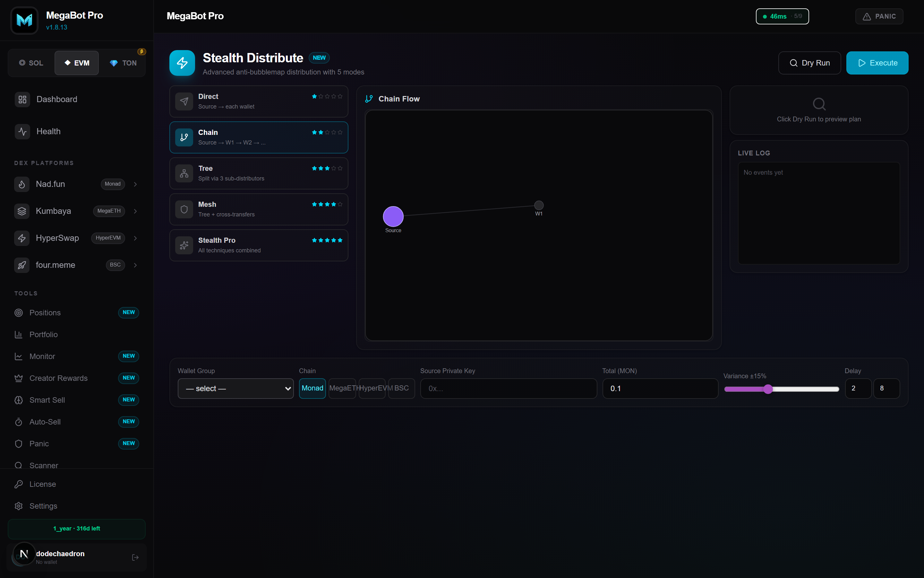The height and width of the screenshot is (578, 924).
Task: Select the Direct distribution mode
Action: tap(259, 101)
